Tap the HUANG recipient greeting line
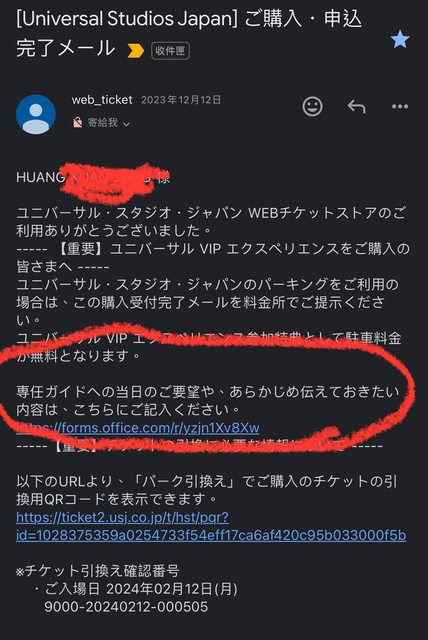The image size is (428, 640). 93,177
